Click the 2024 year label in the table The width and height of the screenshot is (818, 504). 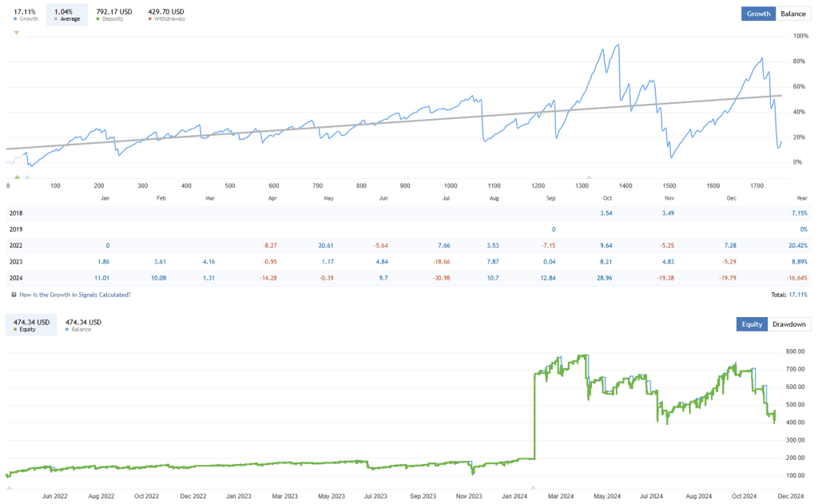coord(18,278)
